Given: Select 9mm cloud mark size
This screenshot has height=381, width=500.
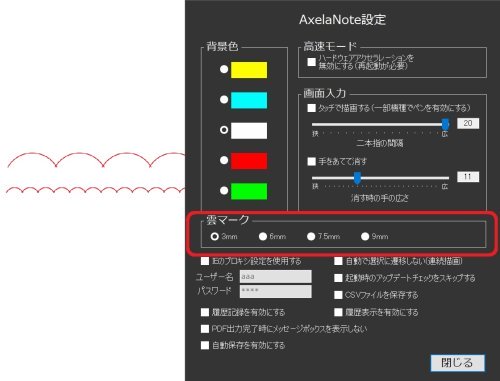Looking at the screenshot, I should [x=365, y=236].
